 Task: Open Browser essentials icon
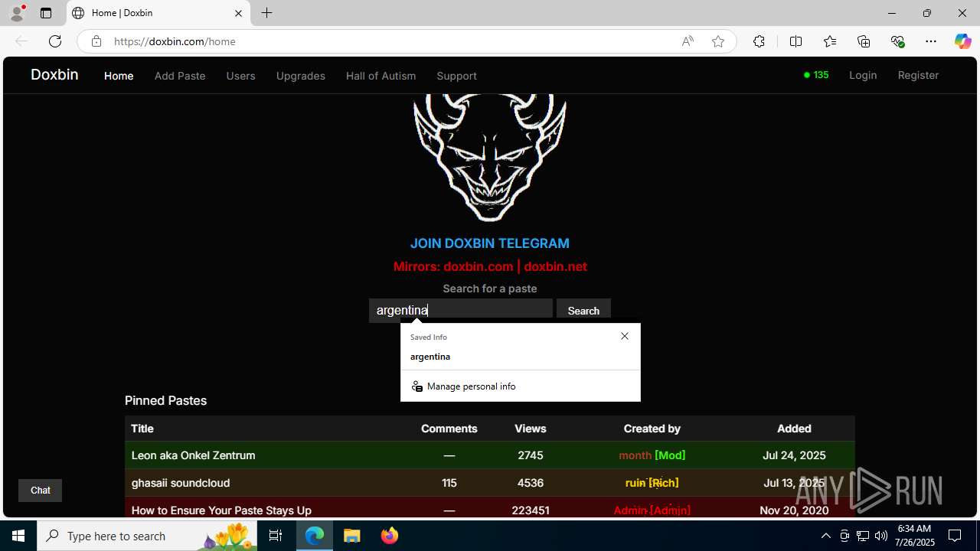[897, 41]
